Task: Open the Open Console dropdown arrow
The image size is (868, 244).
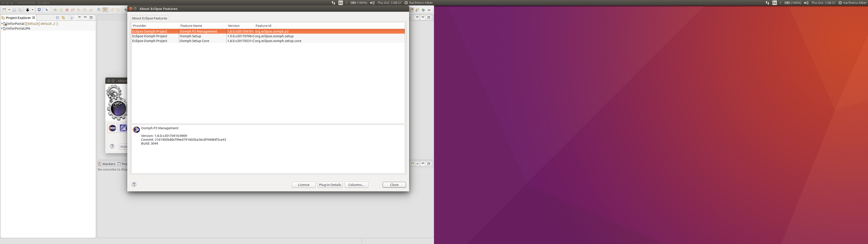Action: [418, 164]
